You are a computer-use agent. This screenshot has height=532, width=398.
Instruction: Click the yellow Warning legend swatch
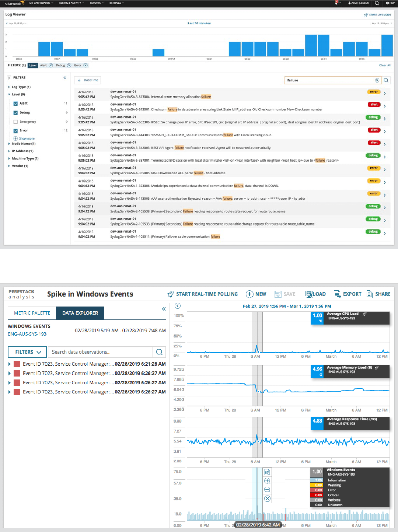click(316, 485)
